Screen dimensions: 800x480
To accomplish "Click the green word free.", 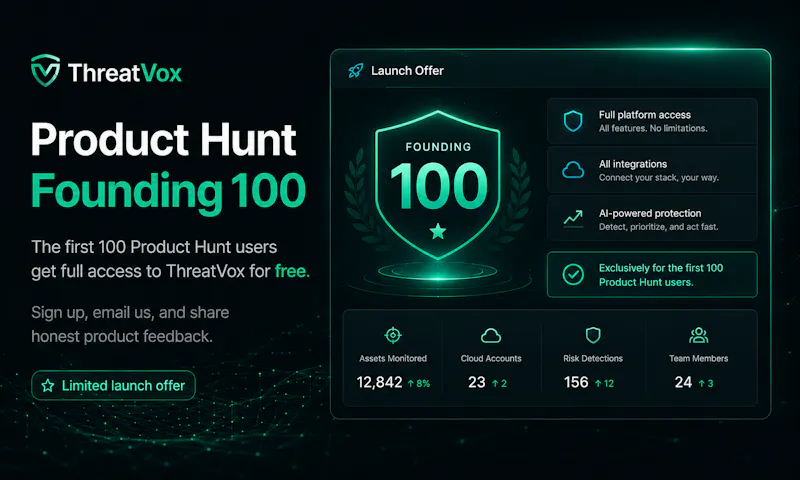I will [x=292, y=271].
